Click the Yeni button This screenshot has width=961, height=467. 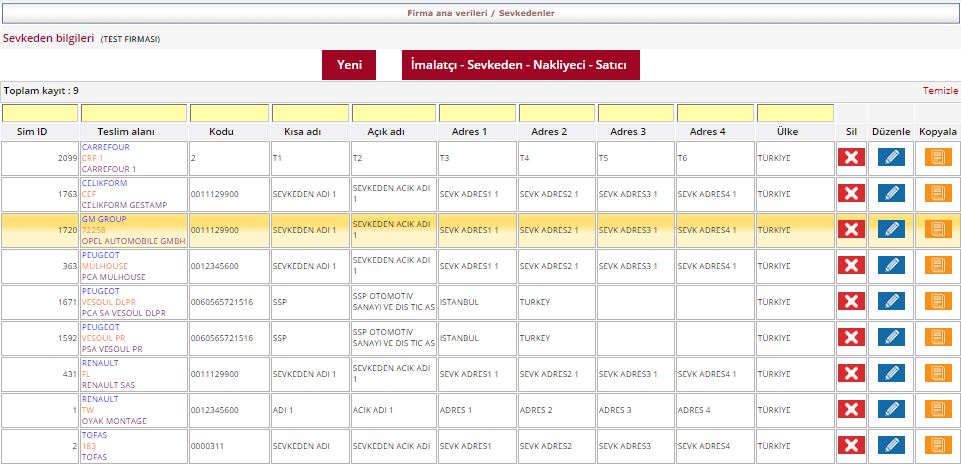click(x=349, y=65)
